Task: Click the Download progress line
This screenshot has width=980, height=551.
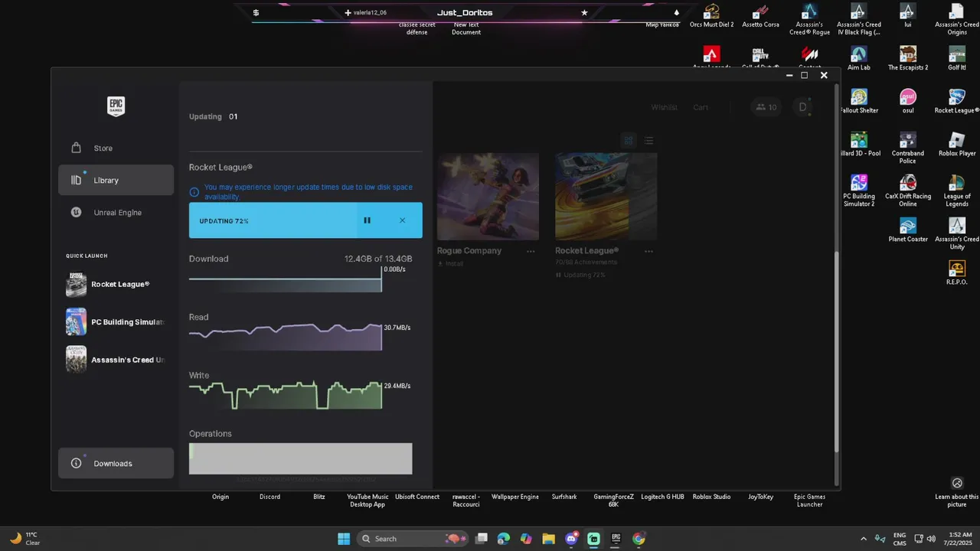Action: [x=285, y=279]
